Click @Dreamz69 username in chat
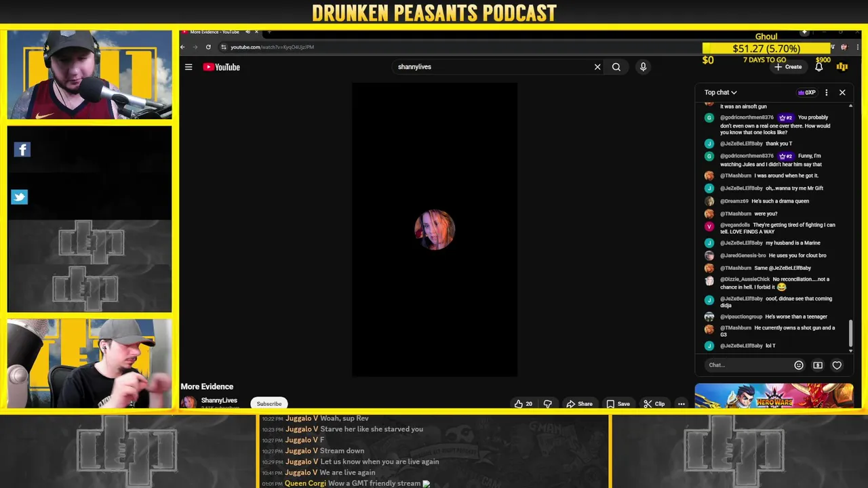The width and height of the screenshot is (868, 488). [734, 201]
